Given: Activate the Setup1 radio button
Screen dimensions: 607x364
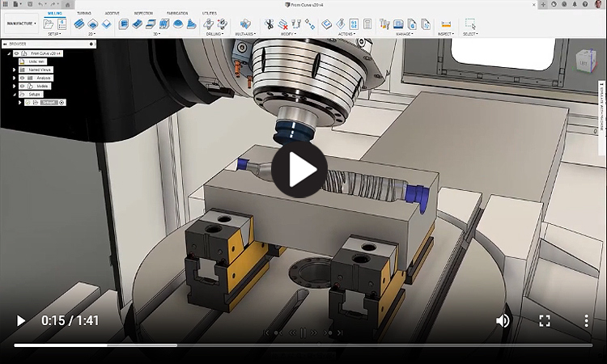Looking at the screenshot, I should pyautogui.click(x=62, y=103).
